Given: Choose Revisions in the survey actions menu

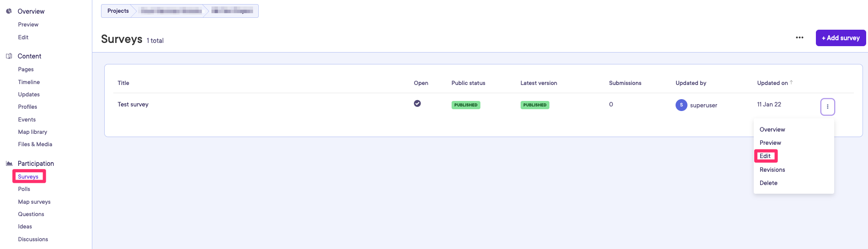Looking at the screenshot, I should pos(772,170).
